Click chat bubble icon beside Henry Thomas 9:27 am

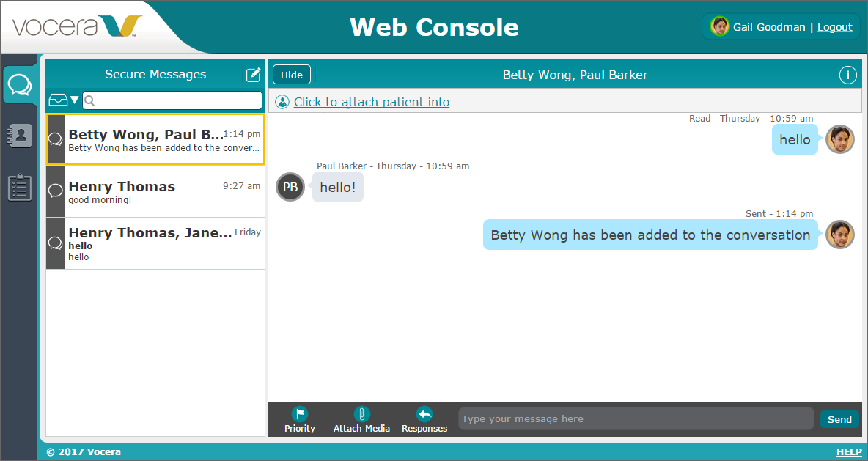[x=56, y=191]
